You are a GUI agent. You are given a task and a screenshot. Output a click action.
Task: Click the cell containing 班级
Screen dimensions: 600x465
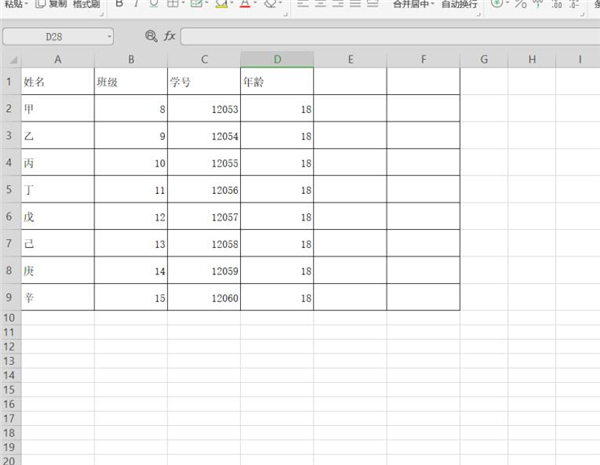[131, 81]
